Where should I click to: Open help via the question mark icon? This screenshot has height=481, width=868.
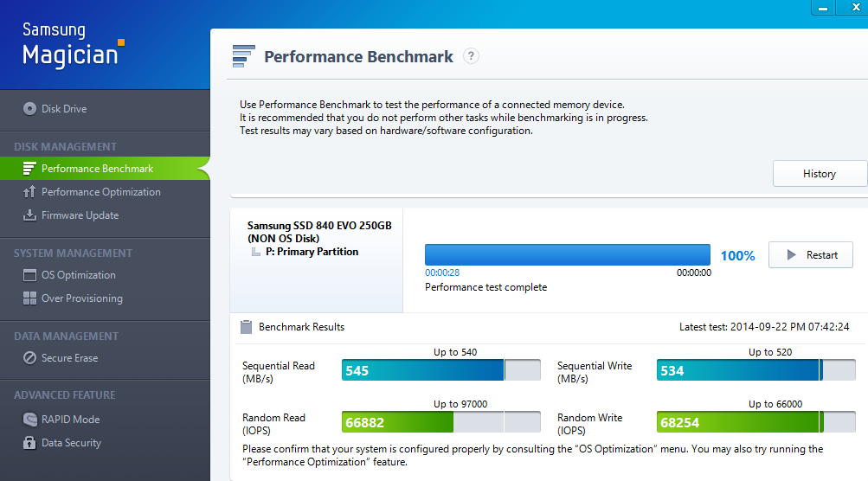click(x=471, y=56)
